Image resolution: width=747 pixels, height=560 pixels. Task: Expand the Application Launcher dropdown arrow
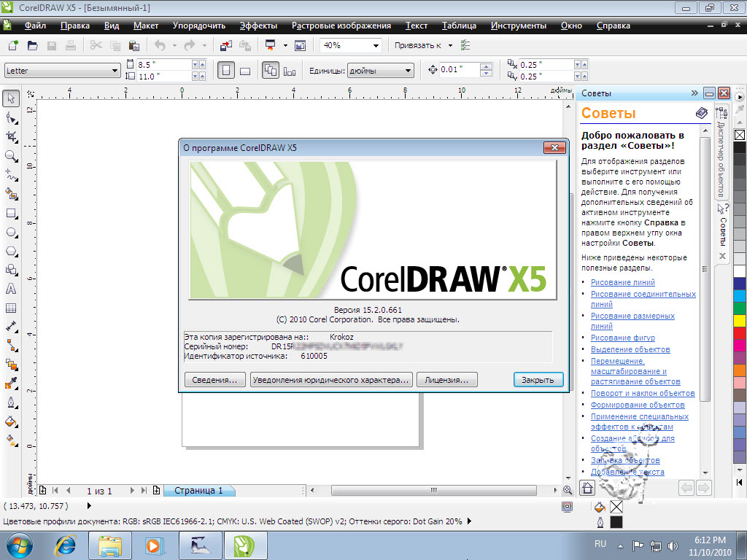click(285, 46)
